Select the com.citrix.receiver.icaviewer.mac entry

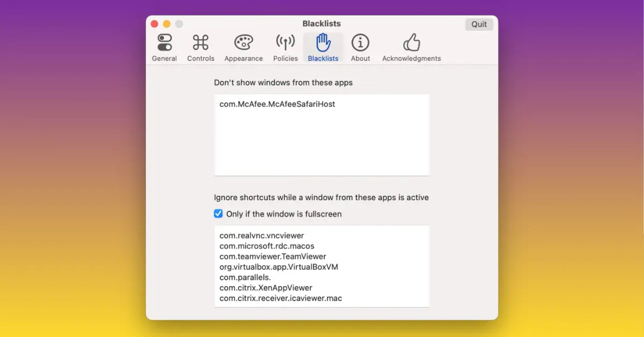[281, 298]
